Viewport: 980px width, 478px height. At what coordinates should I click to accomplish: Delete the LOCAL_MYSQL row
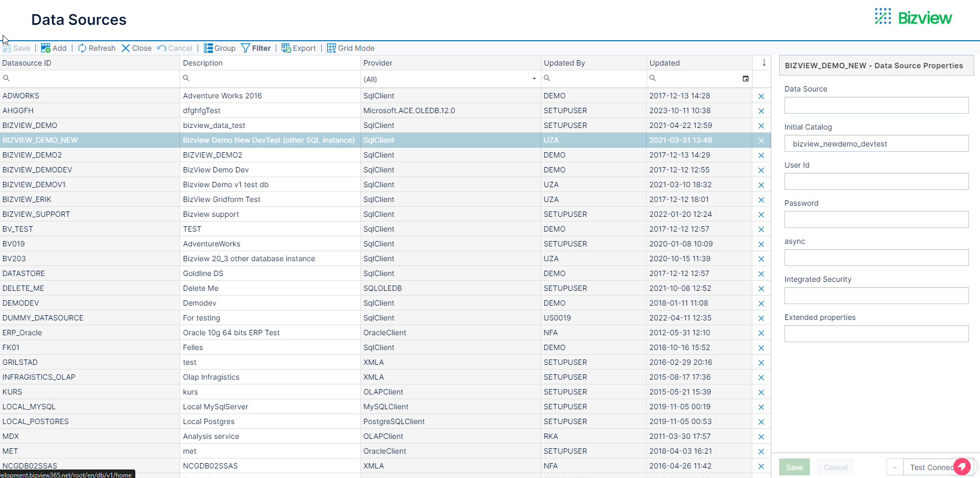(x=761, y=407)
